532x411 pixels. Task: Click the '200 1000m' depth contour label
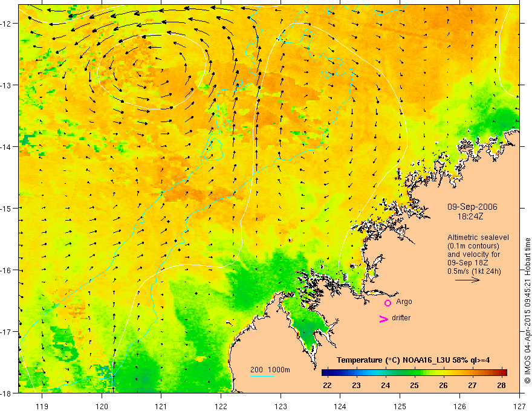coord(270,370)
